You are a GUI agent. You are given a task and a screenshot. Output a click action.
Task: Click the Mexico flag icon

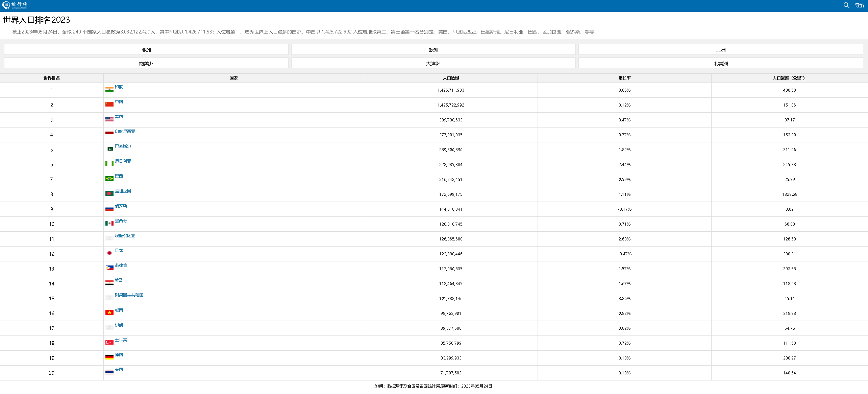109,223
